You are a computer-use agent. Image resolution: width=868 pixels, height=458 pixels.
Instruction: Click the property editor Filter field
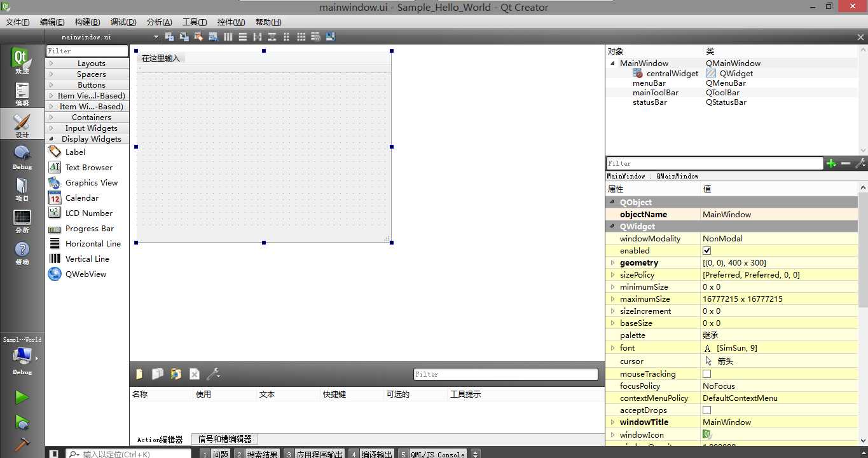(x=715, y=163)
